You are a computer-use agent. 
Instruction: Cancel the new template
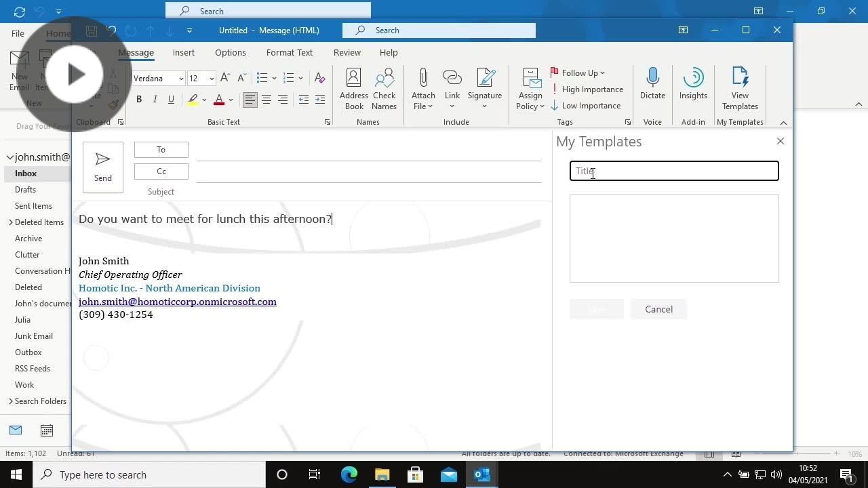pos(658,309)
